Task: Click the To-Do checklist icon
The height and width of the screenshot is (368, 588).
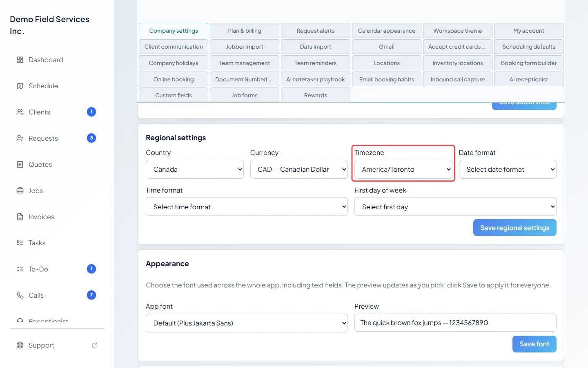Action: tap(20, 269)
